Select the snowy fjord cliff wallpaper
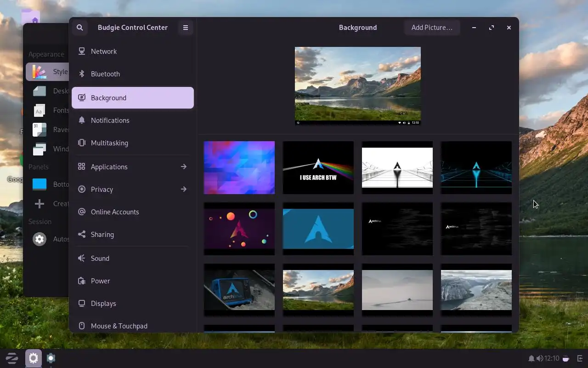This screenshot has height=368, width=588. pos(476,290)
